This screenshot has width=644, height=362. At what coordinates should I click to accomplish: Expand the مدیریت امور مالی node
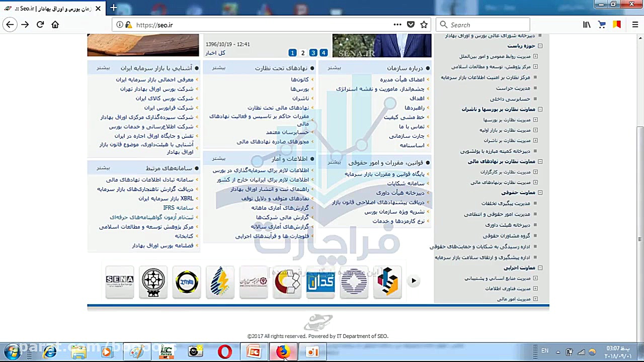(x=535, y=299)
